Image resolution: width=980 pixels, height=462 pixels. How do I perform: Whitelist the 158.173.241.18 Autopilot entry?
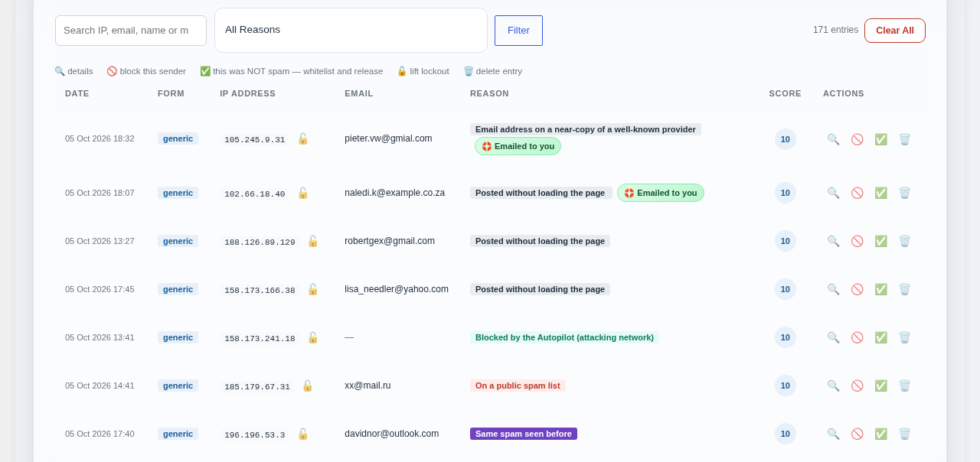(x=880, y=337)
